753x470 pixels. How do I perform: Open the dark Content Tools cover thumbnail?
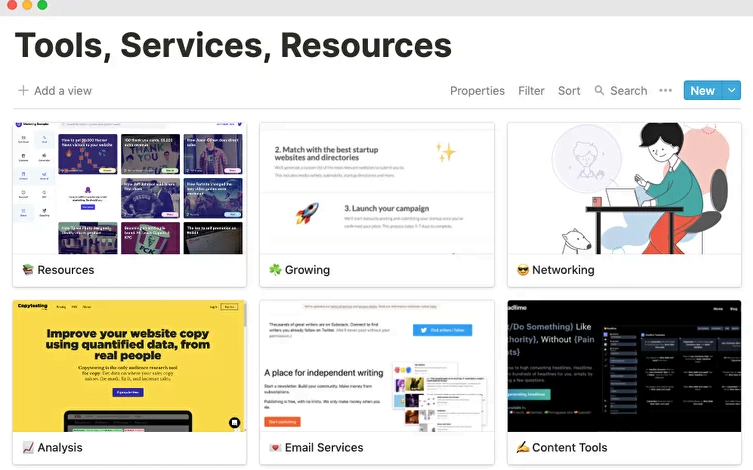pos(624,365)
